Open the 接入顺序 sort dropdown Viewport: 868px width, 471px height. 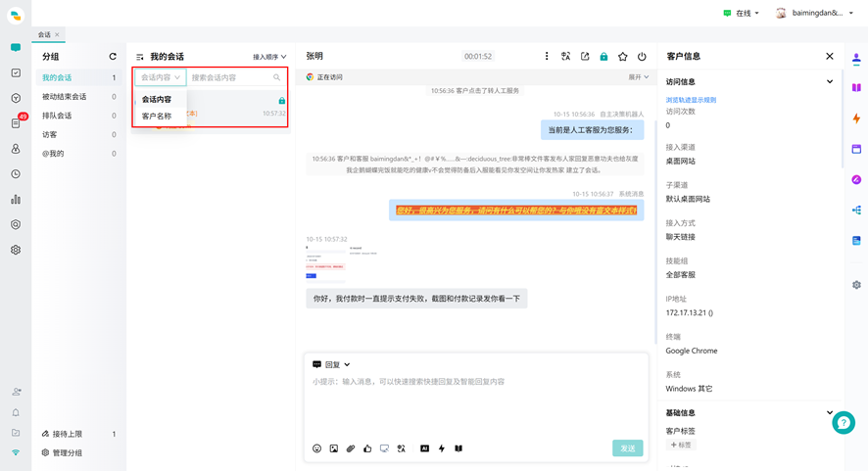pyautogui.click(x=269, y=57)
